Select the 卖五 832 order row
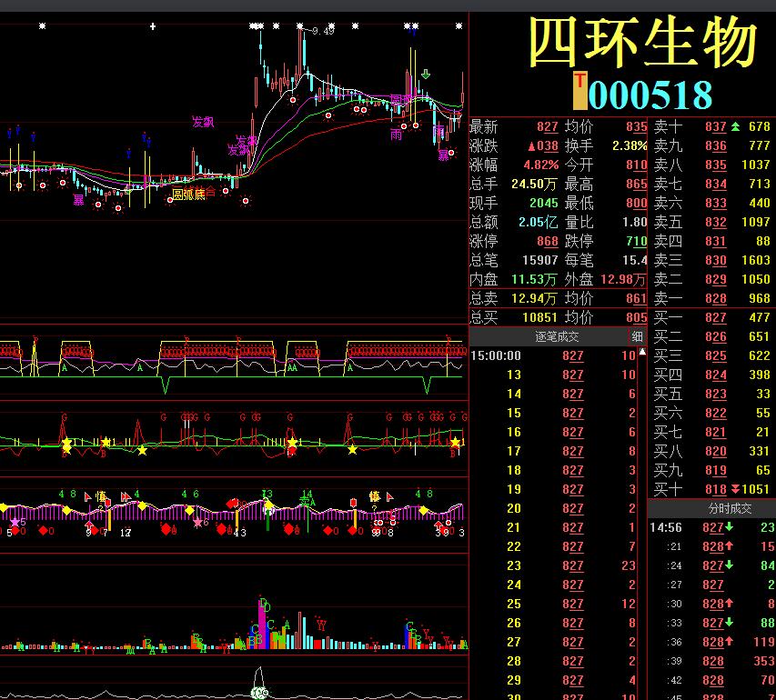 [711, 222]
